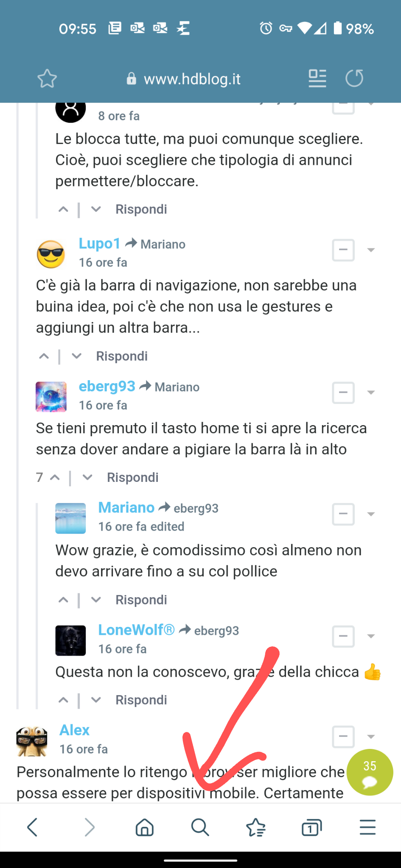Image resolution: width=401 pixels, height=868 pixels.
Task: Upvote eberg93's comment with 7 votes
Action: tap(55, 478)
